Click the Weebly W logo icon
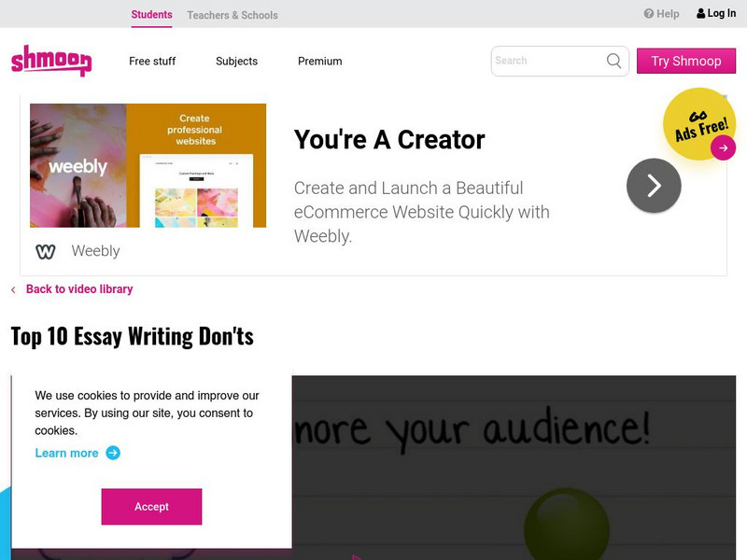Image resolution: width=747 pixels, height=560 pixels. [x=46, y=251]
